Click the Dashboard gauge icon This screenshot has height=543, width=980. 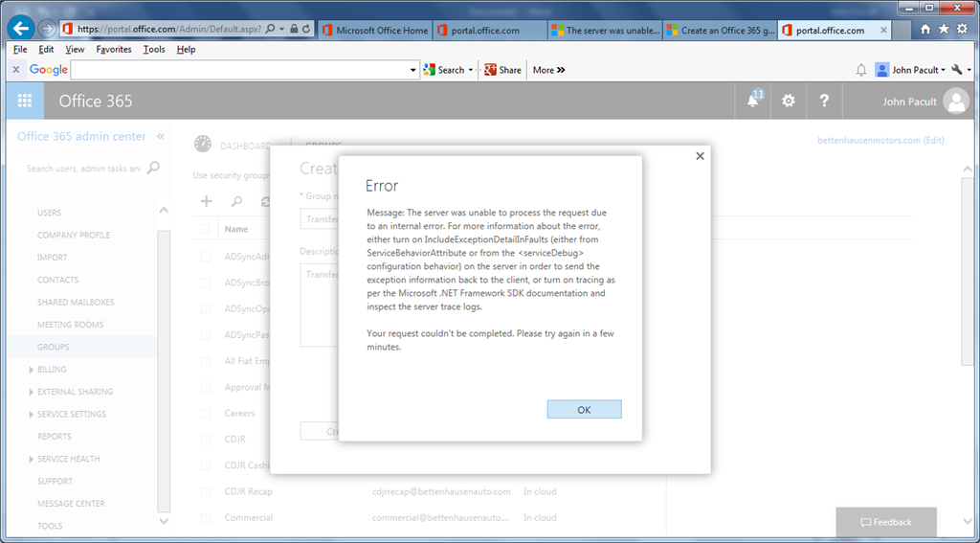203,145
